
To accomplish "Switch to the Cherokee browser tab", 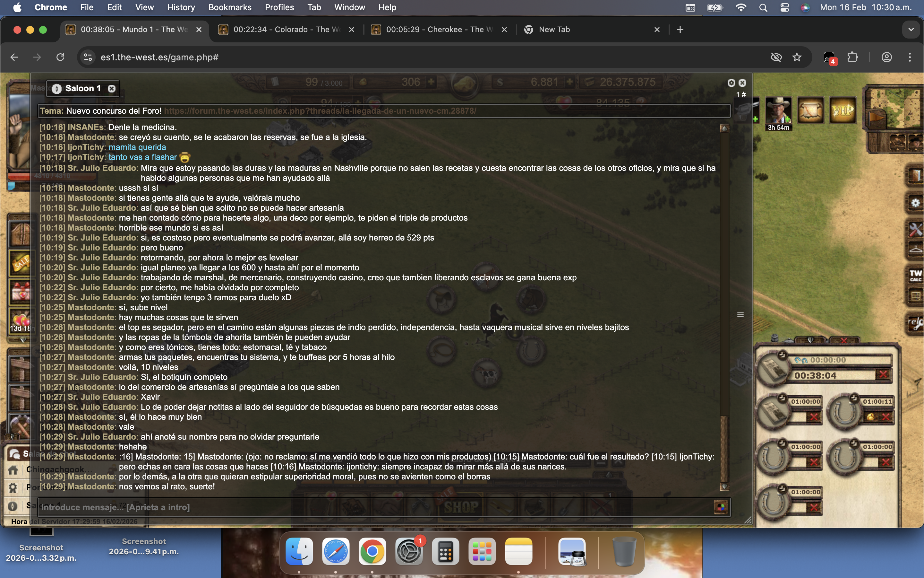I will (x=439, y=30).
